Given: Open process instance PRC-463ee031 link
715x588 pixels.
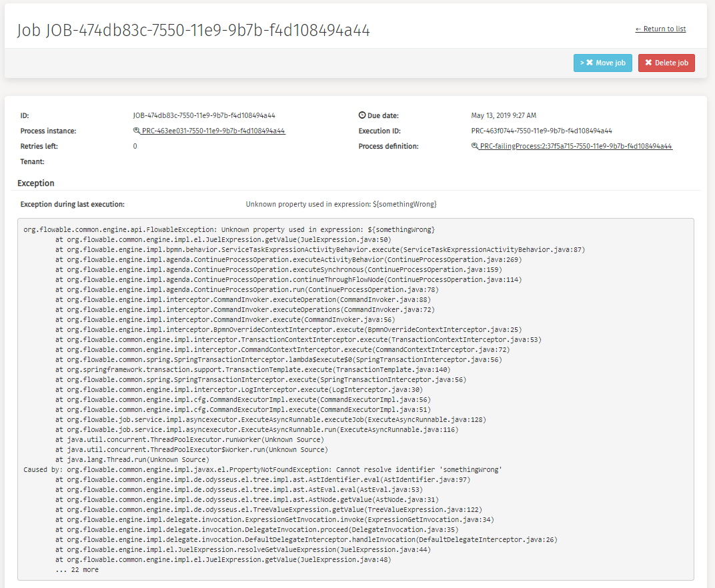Looking at the screenshot, I should pyautogui.click(x=213, y=131).
